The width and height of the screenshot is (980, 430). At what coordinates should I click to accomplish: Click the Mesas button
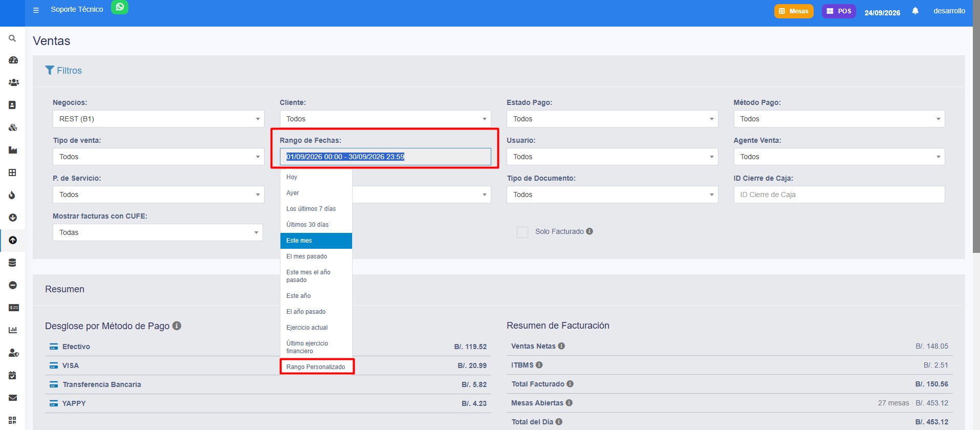(794, 11)
